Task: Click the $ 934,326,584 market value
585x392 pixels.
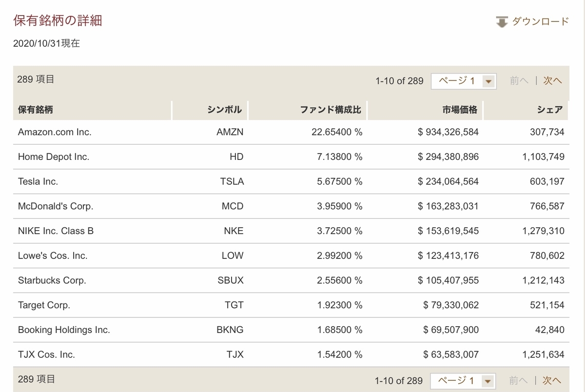Action: [448, 132]
